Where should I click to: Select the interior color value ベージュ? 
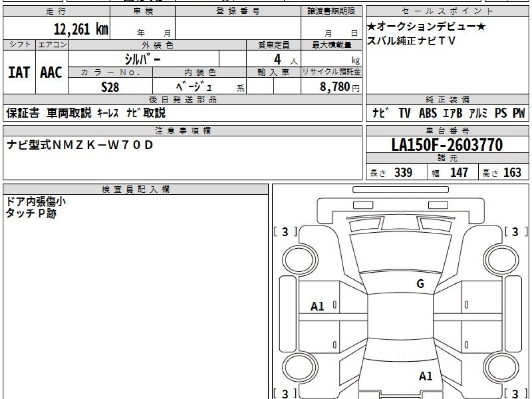pos(194,86)
